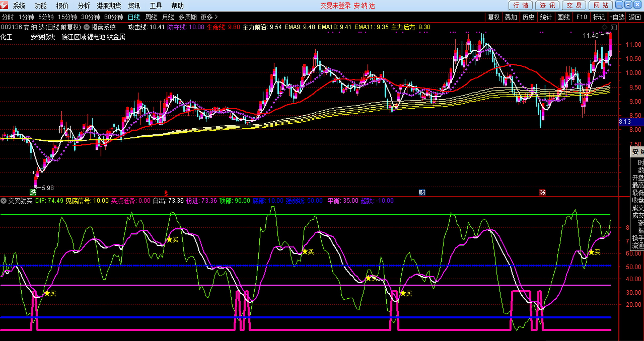Click the green 跌 event marker icon

(x=33, y=192)
